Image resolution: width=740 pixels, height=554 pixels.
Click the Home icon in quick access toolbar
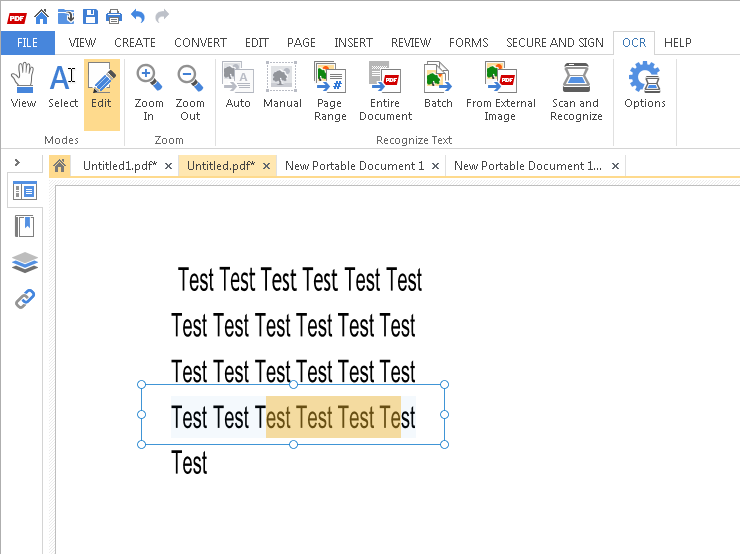point(42,17)
